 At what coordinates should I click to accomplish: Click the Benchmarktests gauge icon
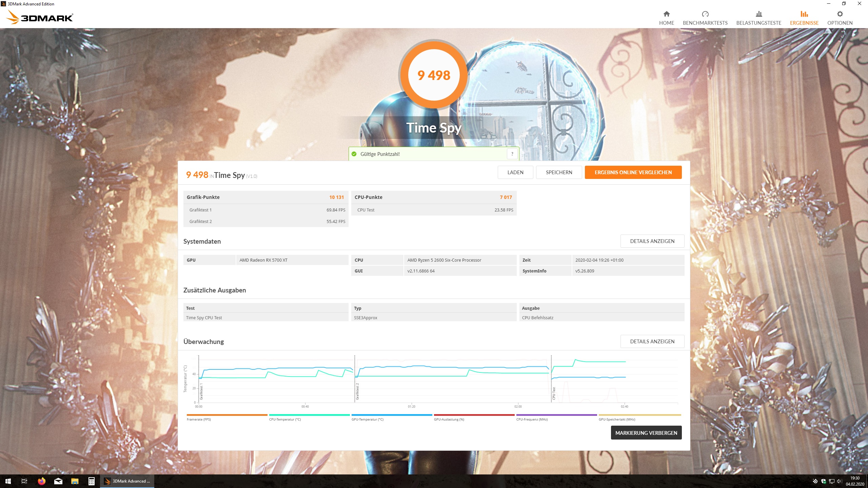705,14
